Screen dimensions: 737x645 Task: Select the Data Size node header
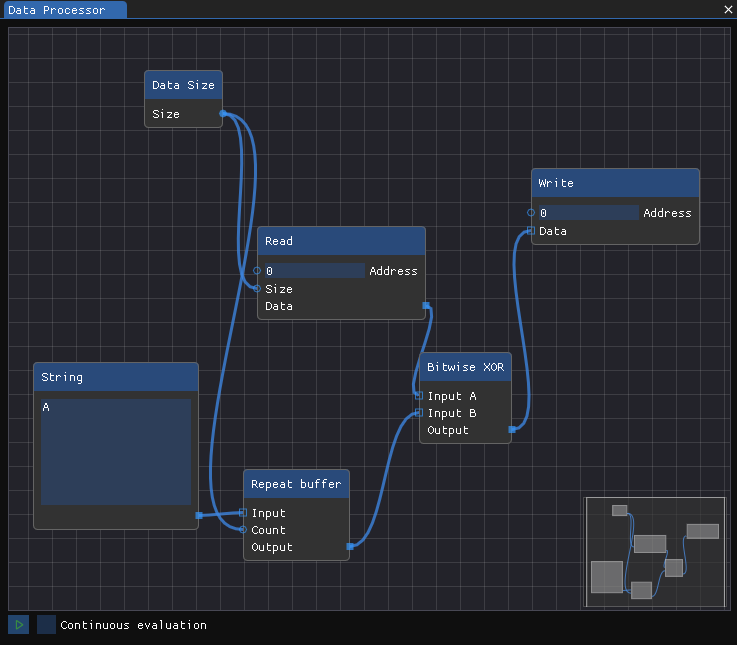(x=183, y=85)
